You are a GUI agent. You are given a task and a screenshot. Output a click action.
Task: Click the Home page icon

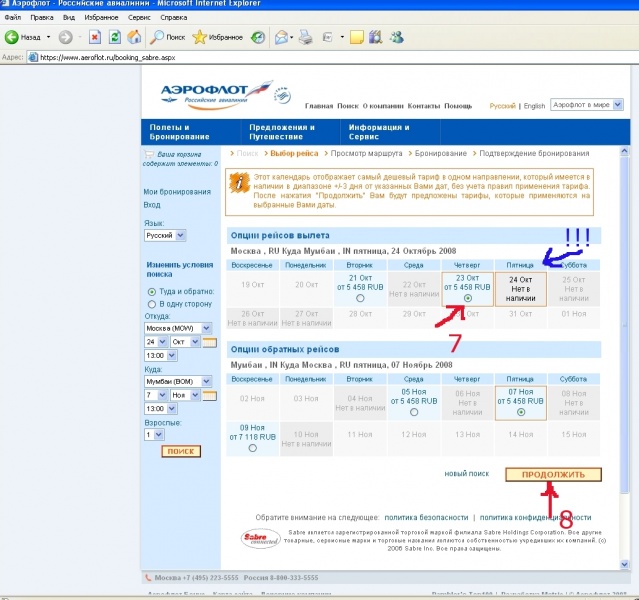tap(133, 37)
